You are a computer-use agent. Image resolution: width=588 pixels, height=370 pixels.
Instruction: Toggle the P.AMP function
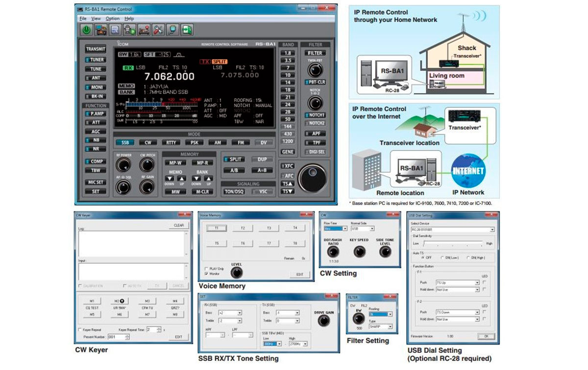(x=96, y=114)
